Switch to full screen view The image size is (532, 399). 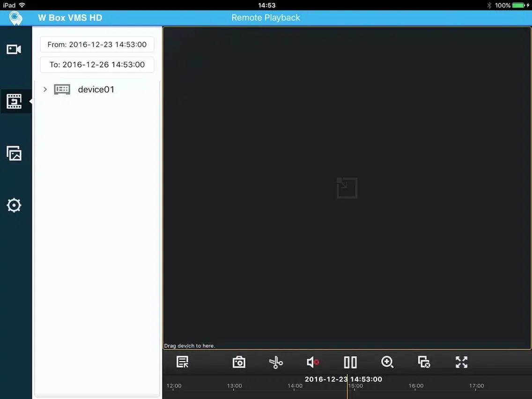[x=461, y=362]
